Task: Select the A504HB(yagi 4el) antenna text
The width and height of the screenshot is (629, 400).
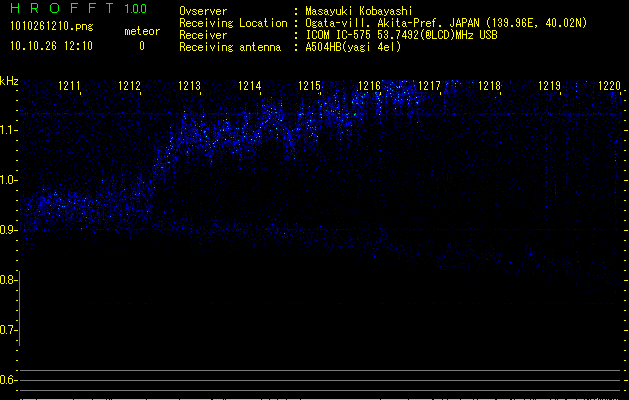Action: click(353, 47)
